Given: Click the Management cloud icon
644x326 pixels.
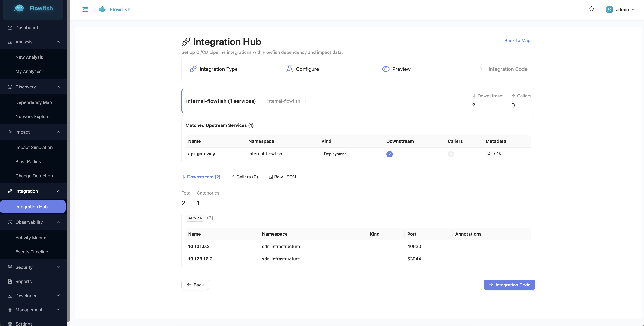Looking at the screenshot, I should [10, 310].
